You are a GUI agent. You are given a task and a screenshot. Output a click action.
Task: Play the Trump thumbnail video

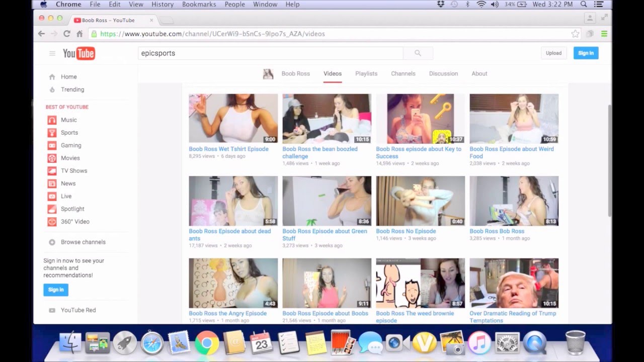pyautogui.click(x=514, y=283)
